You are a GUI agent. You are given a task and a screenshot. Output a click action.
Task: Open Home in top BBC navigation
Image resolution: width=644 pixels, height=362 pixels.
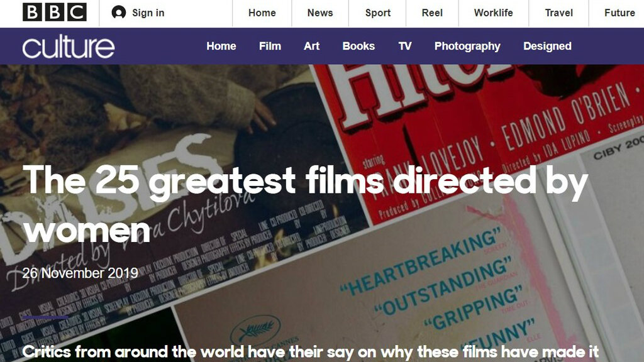[262, 13]
